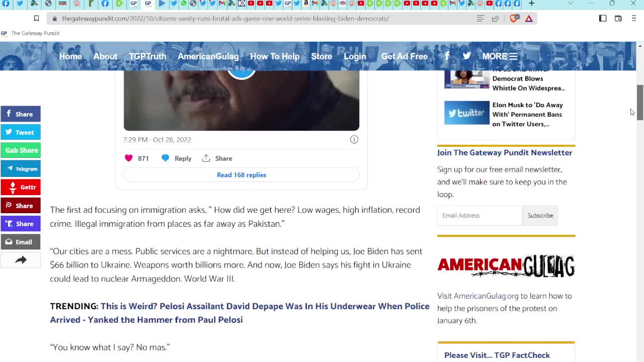Screen dimensions: 644x362
Task: Click the Twitter logo article thumbnail
Action: [x=466, y=113]
